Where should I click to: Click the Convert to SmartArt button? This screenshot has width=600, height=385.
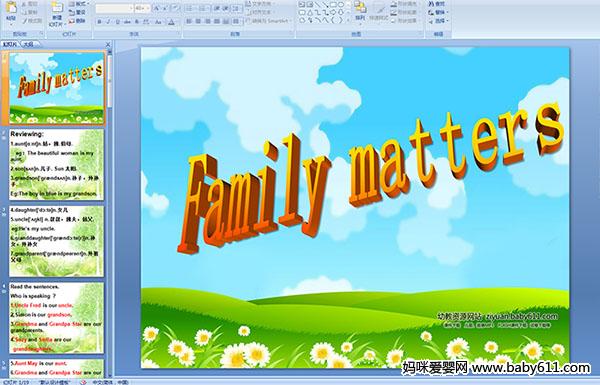point(269,21)
